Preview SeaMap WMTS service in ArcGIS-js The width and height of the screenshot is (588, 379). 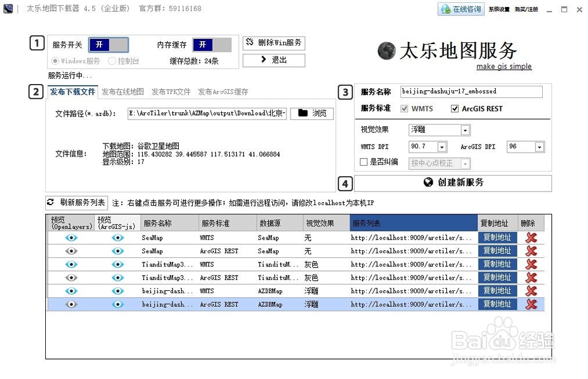(x=118, y=237)
